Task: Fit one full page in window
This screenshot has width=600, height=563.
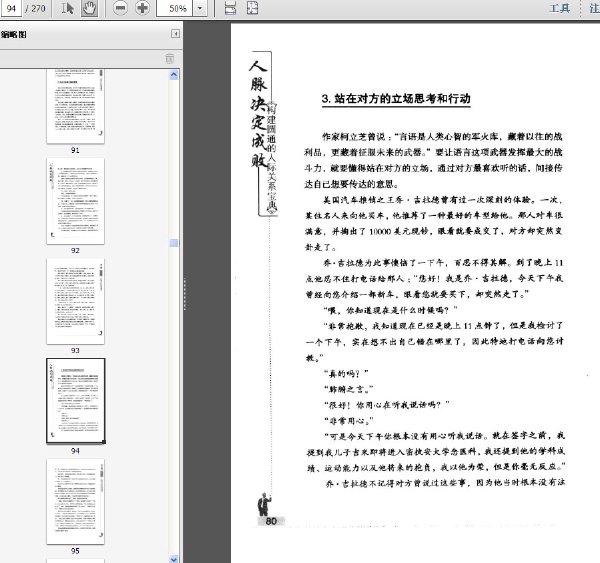Action: coord(252,8)
